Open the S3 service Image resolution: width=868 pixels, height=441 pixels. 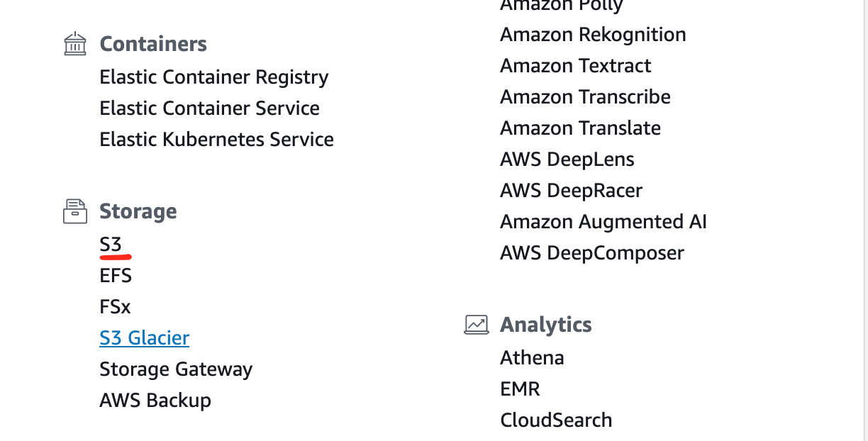click(111, 245)
